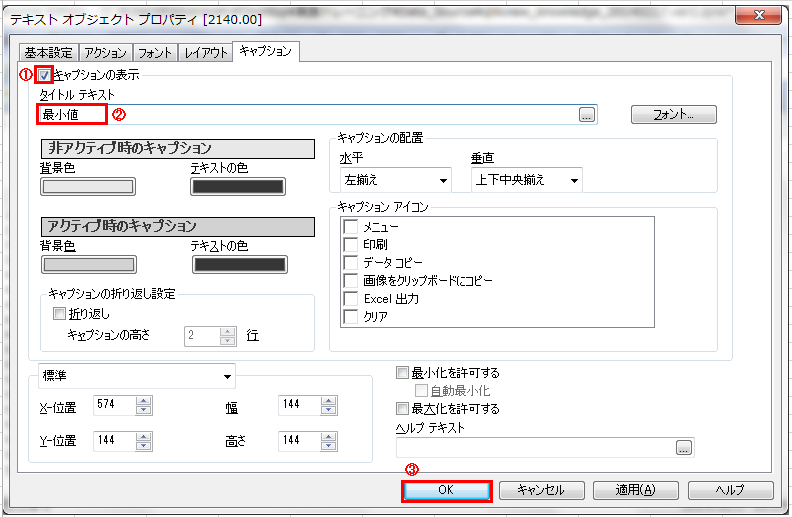Pick inactive caption text color

click(x=238, y=187)
